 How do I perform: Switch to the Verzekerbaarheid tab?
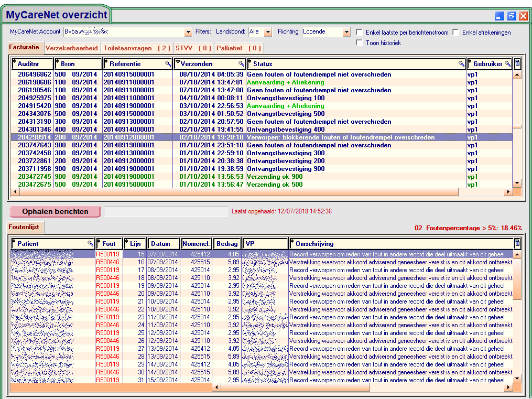pyautogui.click(x=72, y=48)
